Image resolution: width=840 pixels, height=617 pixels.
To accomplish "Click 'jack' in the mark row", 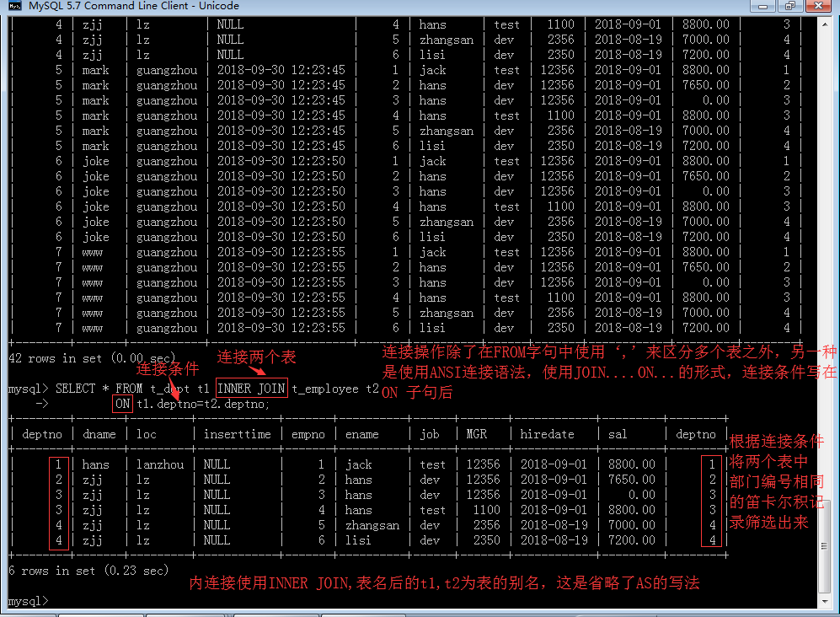I will click(432, 70).
